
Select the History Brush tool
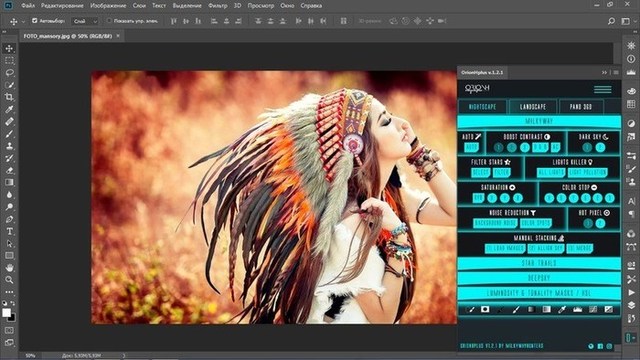(9, 158)
